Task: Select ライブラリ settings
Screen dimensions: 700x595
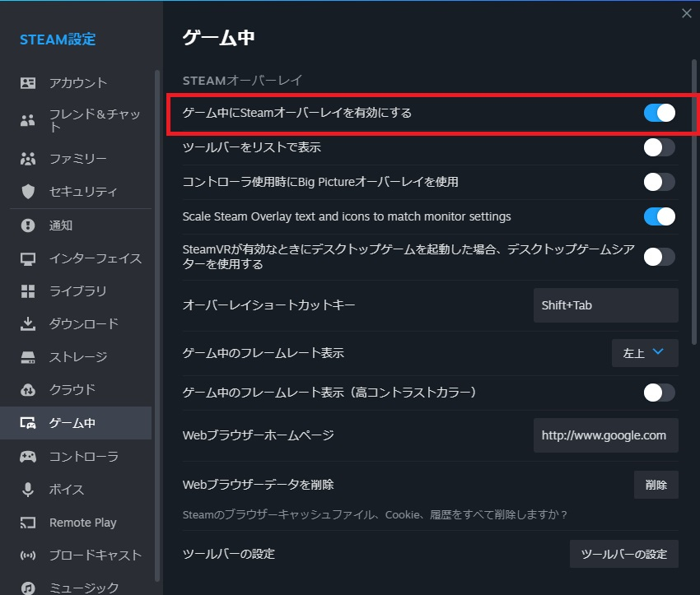Action: pos(76,291)
